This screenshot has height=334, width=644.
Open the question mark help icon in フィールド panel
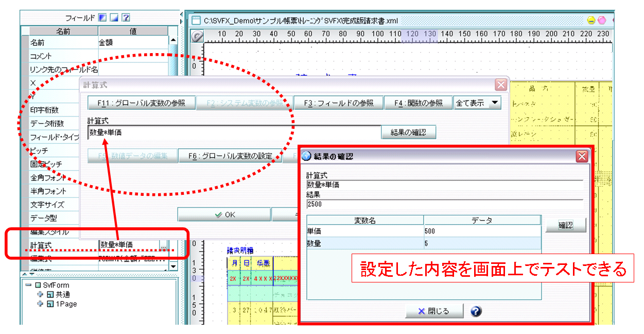(x=126, y=18)
